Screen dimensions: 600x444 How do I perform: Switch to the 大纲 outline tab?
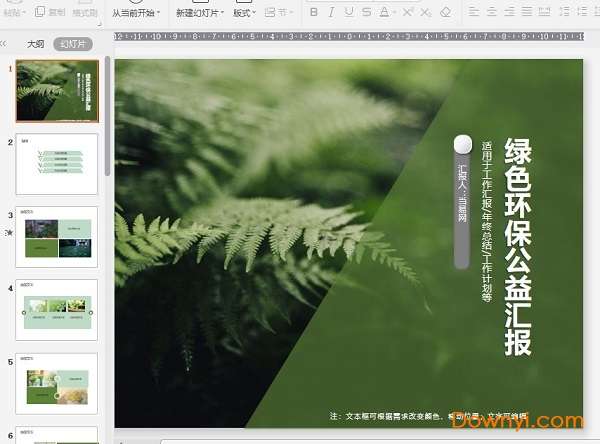click(35, 45)
